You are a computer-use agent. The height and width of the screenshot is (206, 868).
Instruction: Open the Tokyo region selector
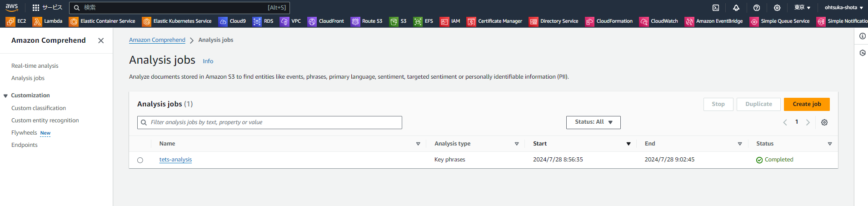point(802,8)
